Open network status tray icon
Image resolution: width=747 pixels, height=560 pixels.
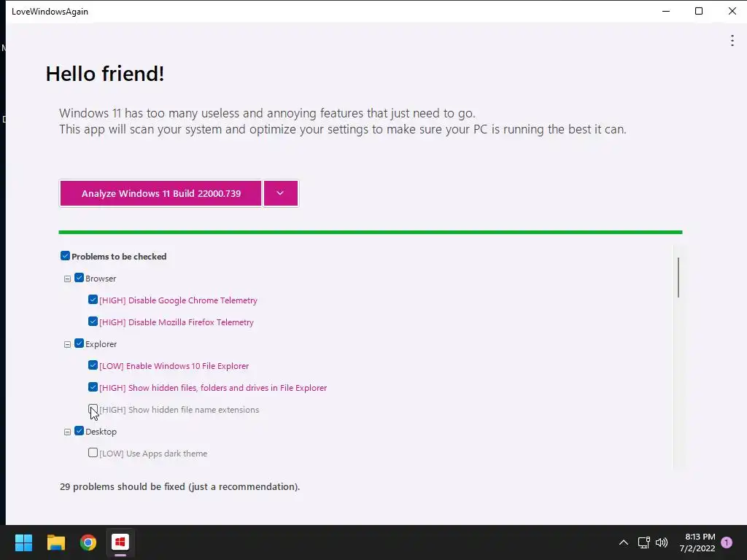(643, 542)
